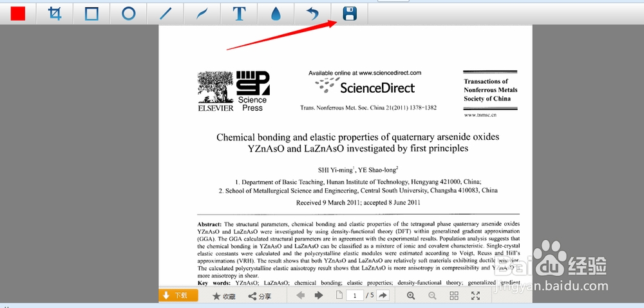Click the 'Abstract:' heading word

pos(209,224)
